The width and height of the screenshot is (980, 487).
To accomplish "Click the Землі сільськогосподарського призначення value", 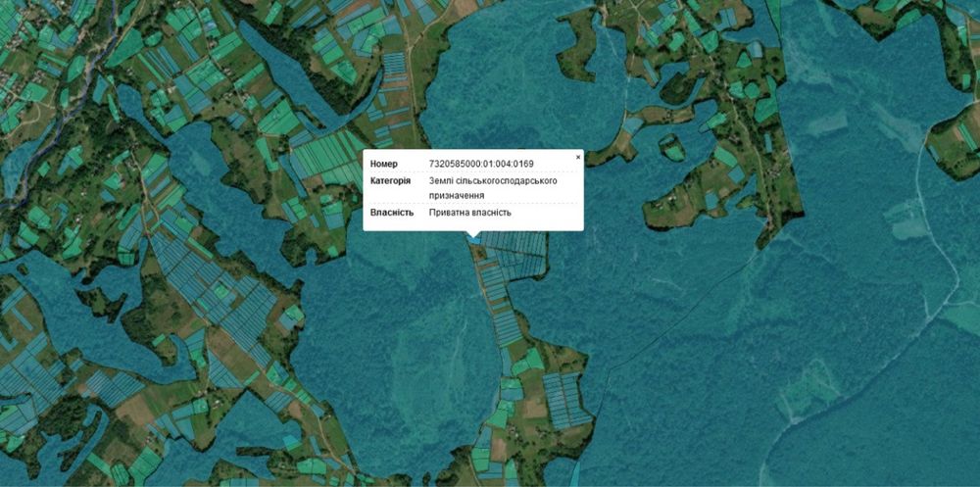I will click(493, 188).
